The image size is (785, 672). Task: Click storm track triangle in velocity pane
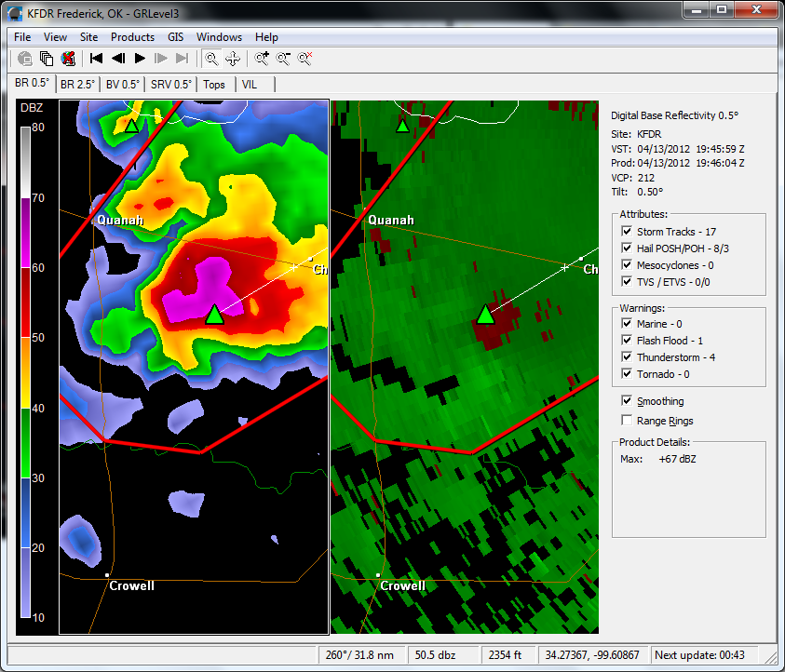coord(485,315)
